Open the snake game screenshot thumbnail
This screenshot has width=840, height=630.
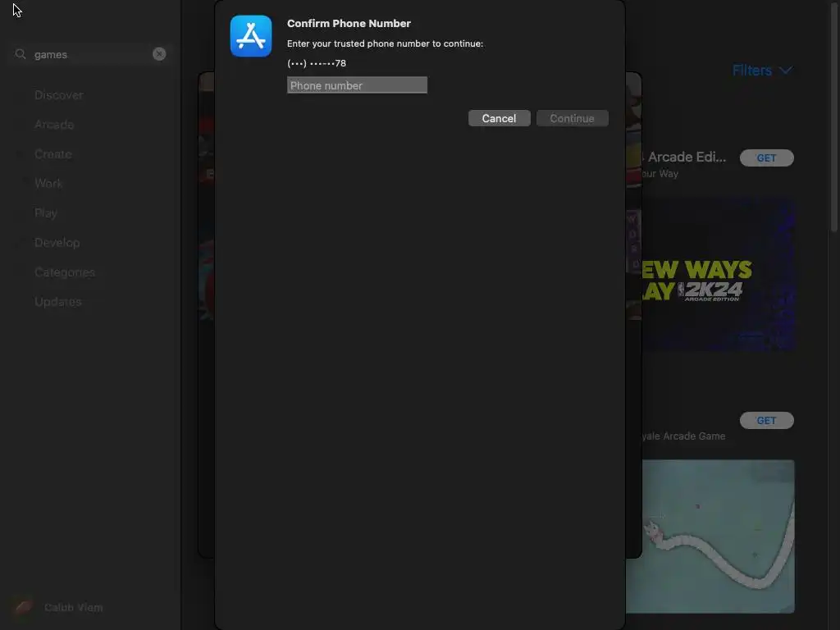[710, 536]
